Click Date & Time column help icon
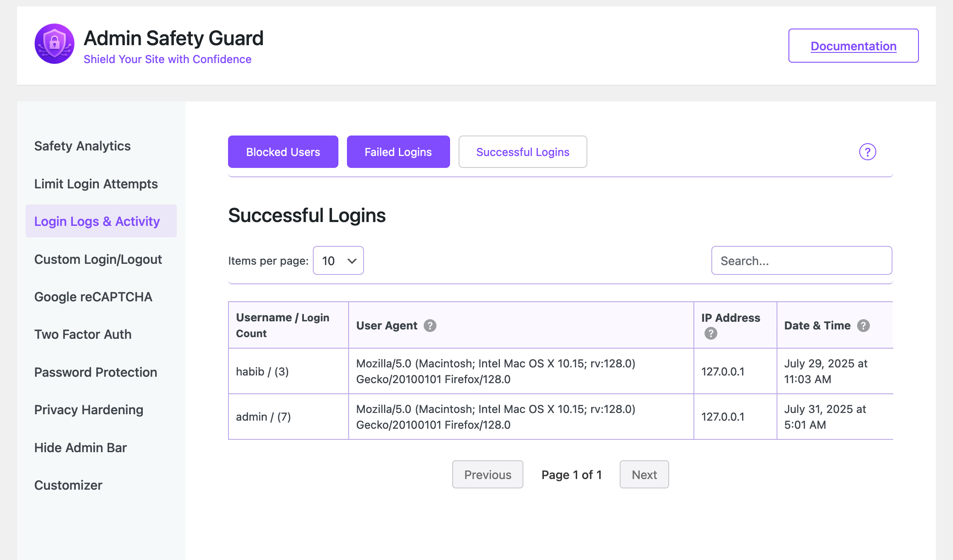953x560 pixels. [x=863, y=326]
